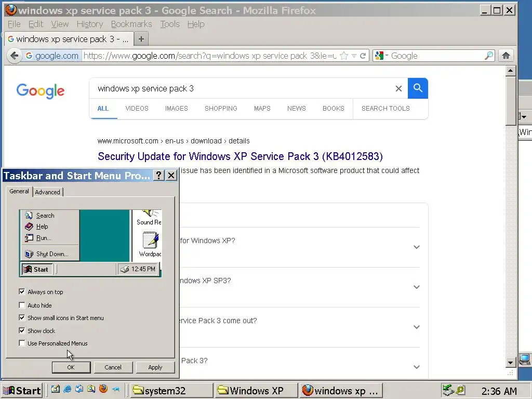This screenshot has height=399, width=532.
Task: Clear search query with X icon
Action: point(398,88)
